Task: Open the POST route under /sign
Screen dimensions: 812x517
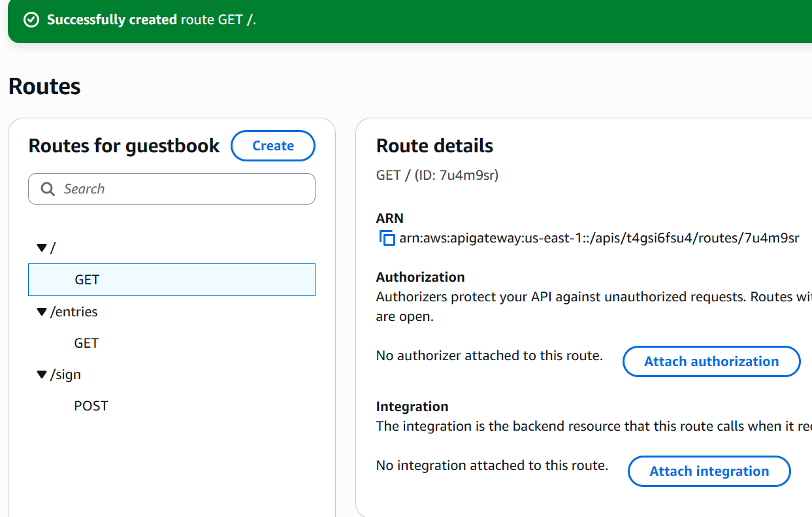Action: tap(91, 406)
